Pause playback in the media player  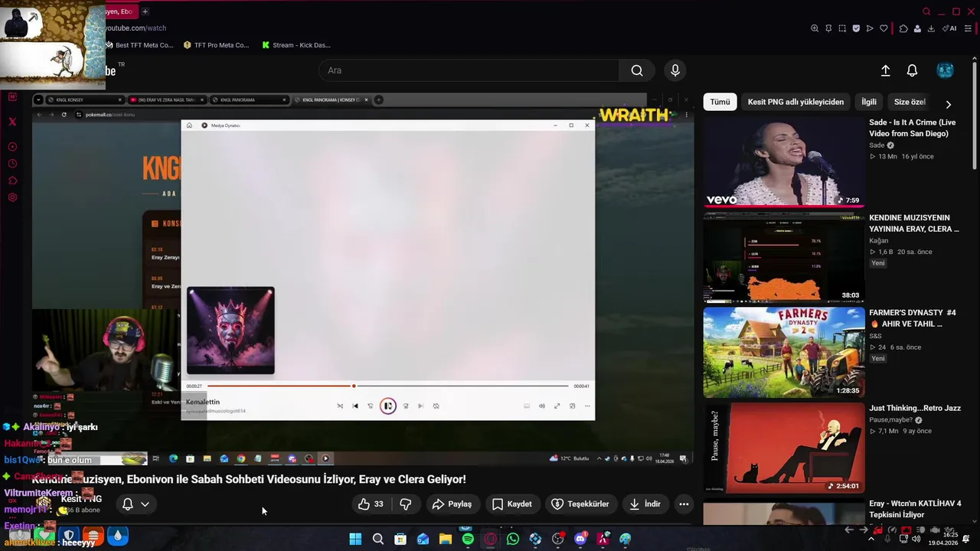pyautogui.click(x=388, y=406)
